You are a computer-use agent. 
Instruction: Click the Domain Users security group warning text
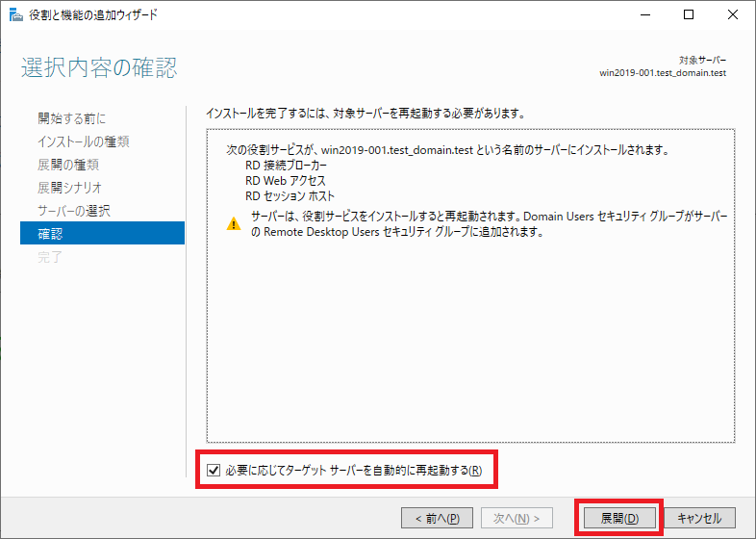pyautogui.click(x=489, y=224)
